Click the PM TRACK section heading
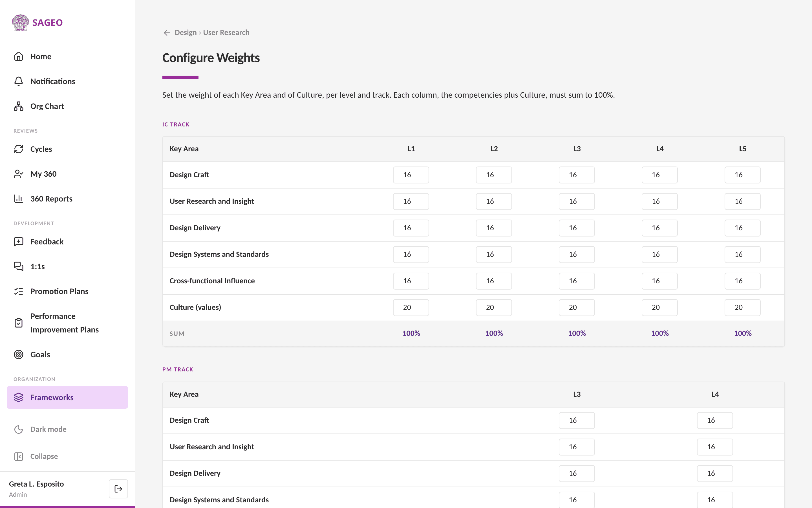812x508 pixels. point(178,369)
